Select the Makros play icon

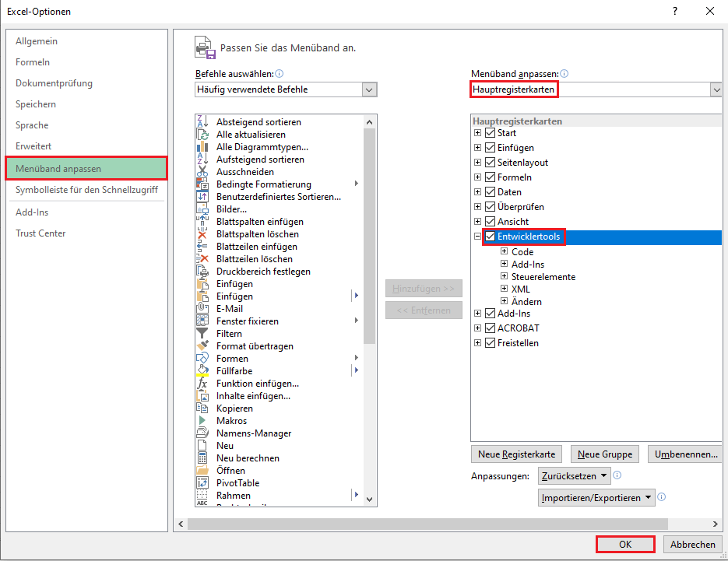click(202, 421)
